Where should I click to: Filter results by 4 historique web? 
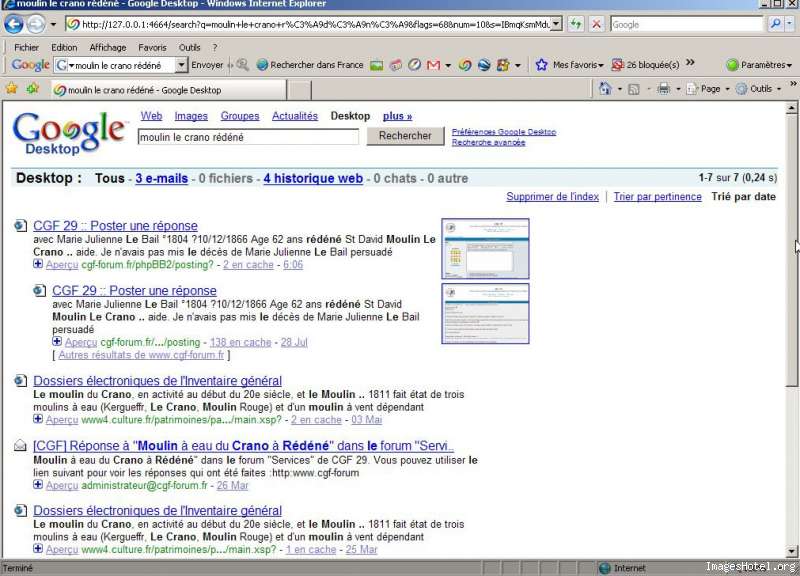[x=313, y=179]
